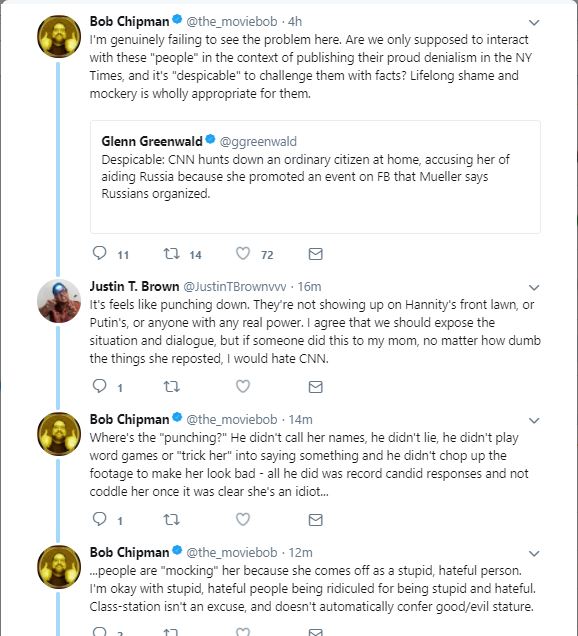The width and height of the screenshot is (578, 636).
Task: Reply to Bob Chipman's 14m tweet
Action: pos(99,519)
